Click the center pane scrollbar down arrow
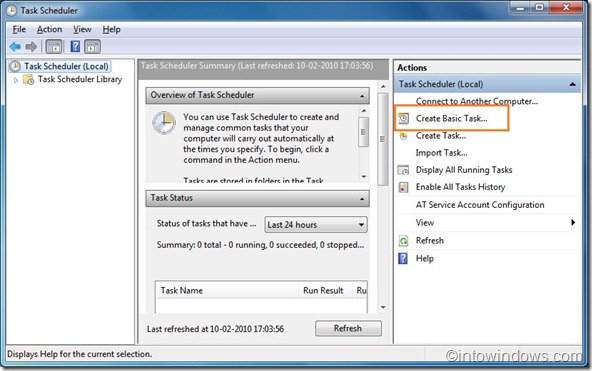Viewport: 592px width, 371px height. [383, 307]
